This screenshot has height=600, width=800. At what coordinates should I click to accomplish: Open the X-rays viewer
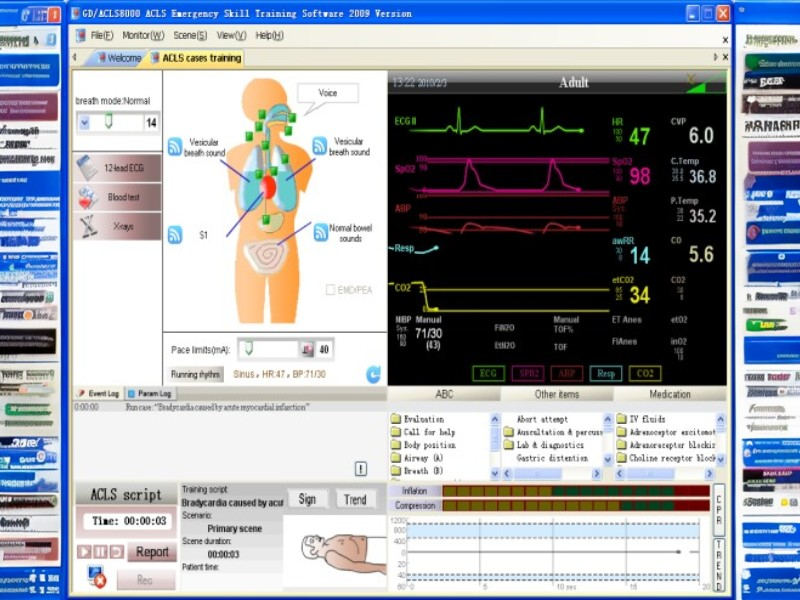[117, 227]
